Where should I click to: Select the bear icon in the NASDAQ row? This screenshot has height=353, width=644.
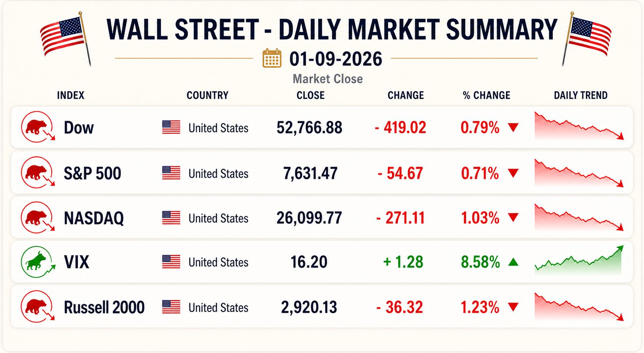pyautogui.click(x=38, y=217)
